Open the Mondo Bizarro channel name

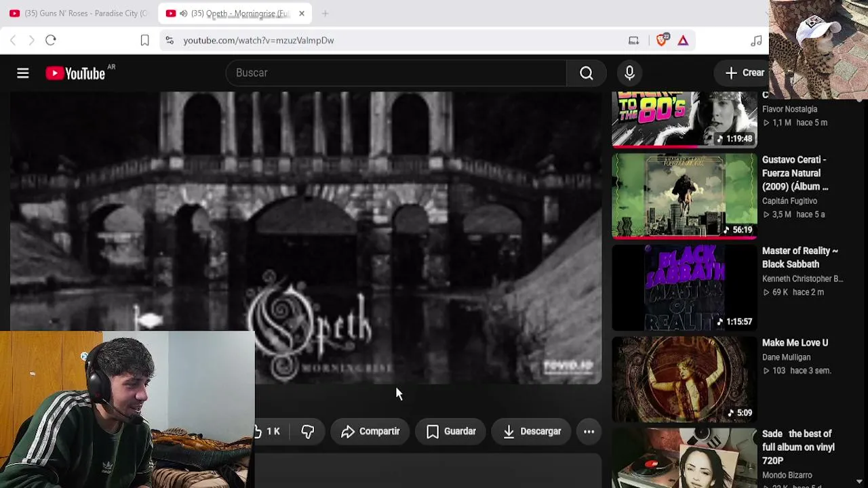click(787, 475)
